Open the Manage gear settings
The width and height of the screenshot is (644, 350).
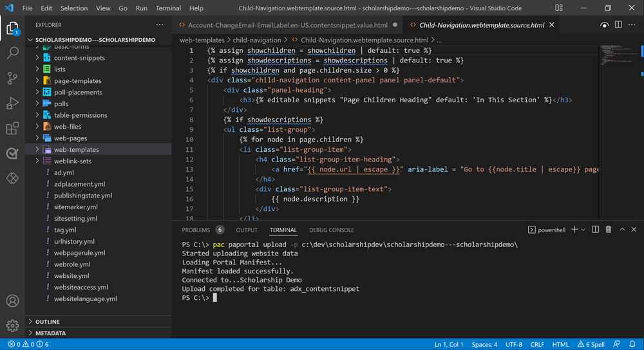click(x=12, y=326)
